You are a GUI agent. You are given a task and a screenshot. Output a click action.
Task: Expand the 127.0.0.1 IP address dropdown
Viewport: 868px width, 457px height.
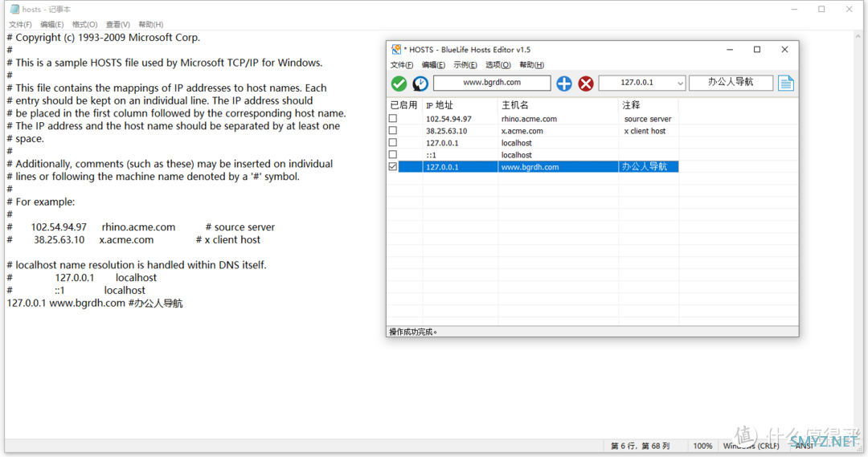[x=679, y=84]
